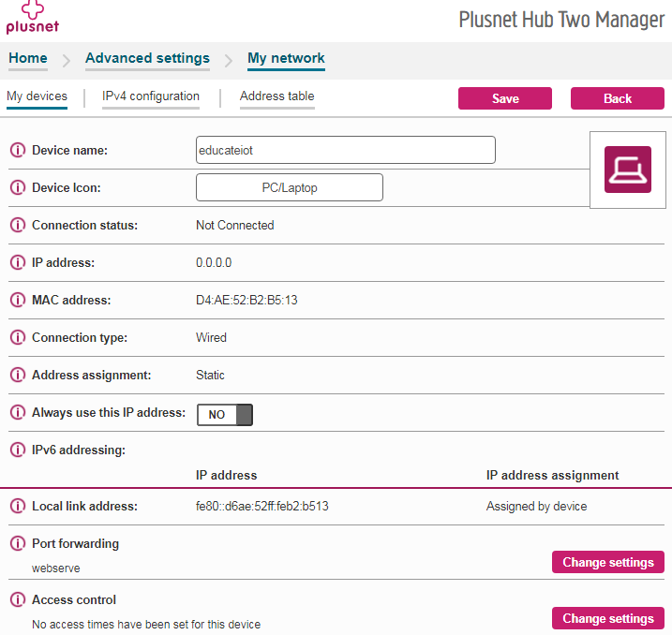Click info icon beside Device name
The height and width of the screenshot is (635, 672).
17,151
